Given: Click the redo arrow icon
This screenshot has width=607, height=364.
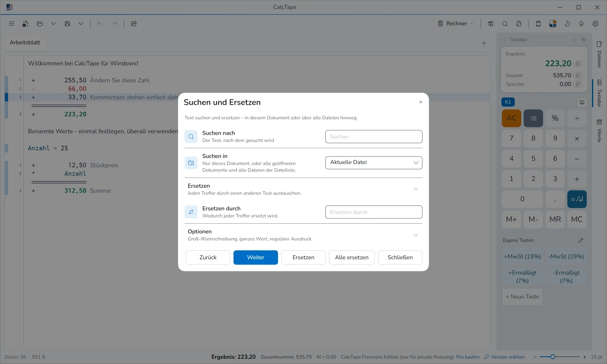Looking at the screenshot, I should [x=115, y=23].
